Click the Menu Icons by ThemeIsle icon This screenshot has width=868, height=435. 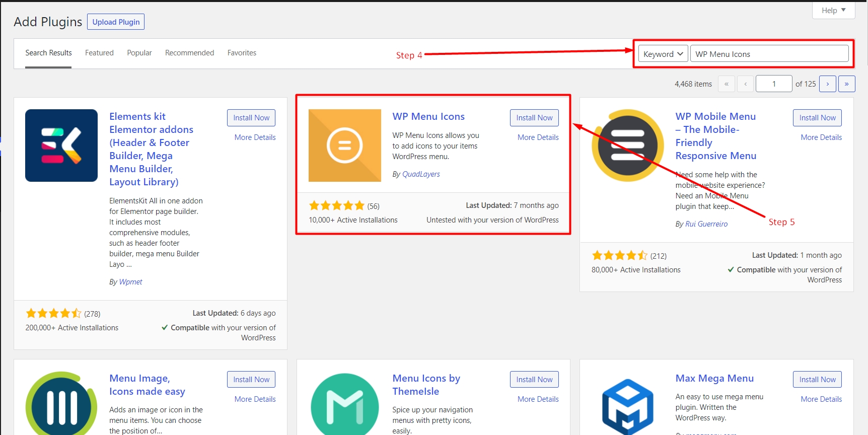pos(345,403)
